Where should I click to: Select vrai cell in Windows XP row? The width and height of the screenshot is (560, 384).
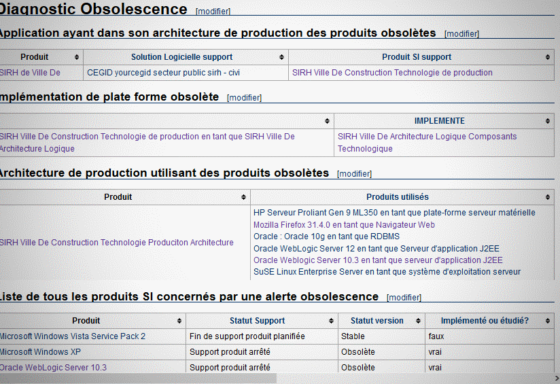[x=490, y=352]
